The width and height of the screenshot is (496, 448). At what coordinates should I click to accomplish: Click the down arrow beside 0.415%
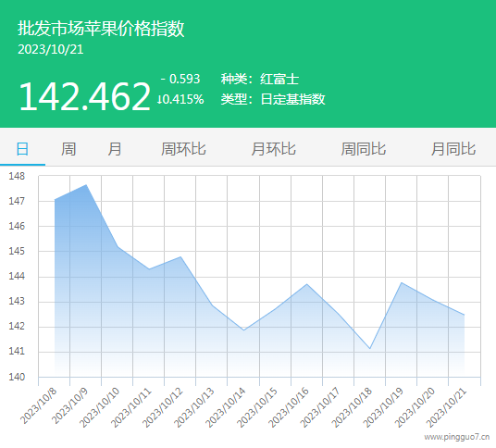point(159,99)
